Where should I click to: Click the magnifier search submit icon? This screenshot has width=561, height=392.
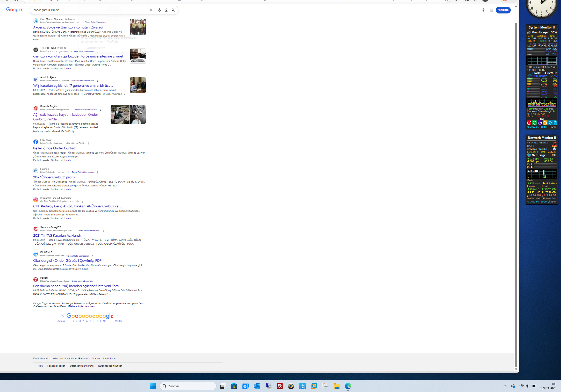[x=173, y=10]
